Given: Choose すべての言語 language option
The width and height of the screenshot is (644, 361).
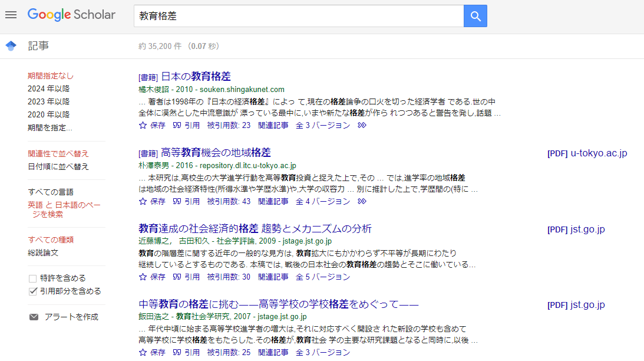Looking at the screenshot, I should pyautogui.click(x=51, y=192).
